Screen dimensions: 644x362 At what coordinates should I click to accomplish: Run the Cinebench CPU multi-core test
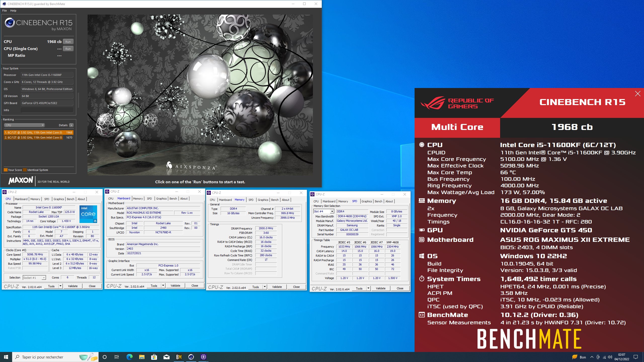click(68, 42)
